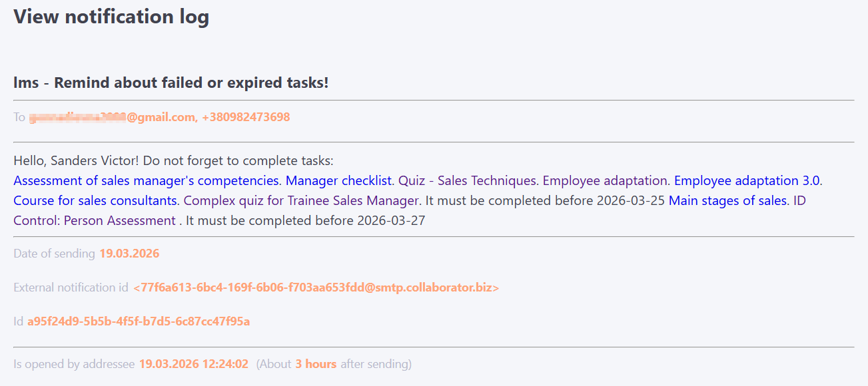Image resolution: width=868 pixels, height=386 pixels.
Task: Open Course for sales consultants link
Action: point(95,200)
